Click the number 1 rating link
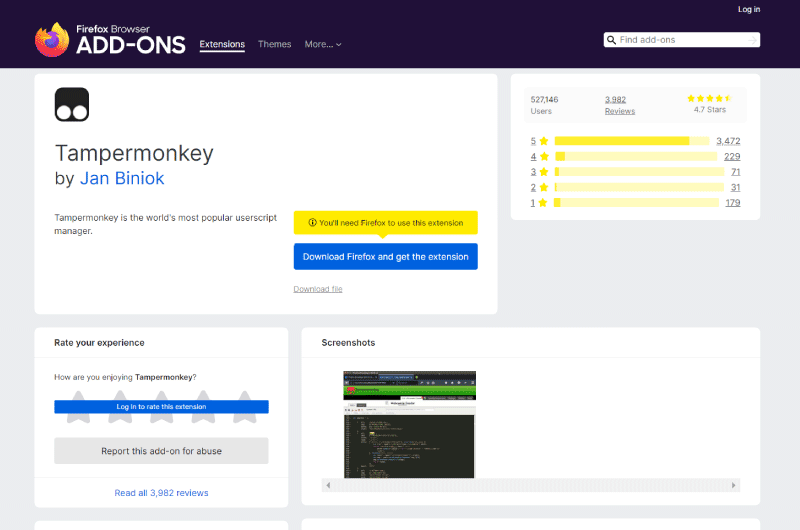 click(533, 203)
